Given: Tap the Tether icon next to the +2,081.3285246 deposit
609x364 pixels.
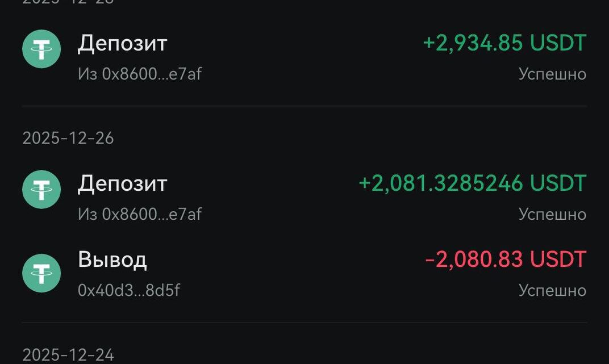Looking at the screenshot, I should point(41,190).
